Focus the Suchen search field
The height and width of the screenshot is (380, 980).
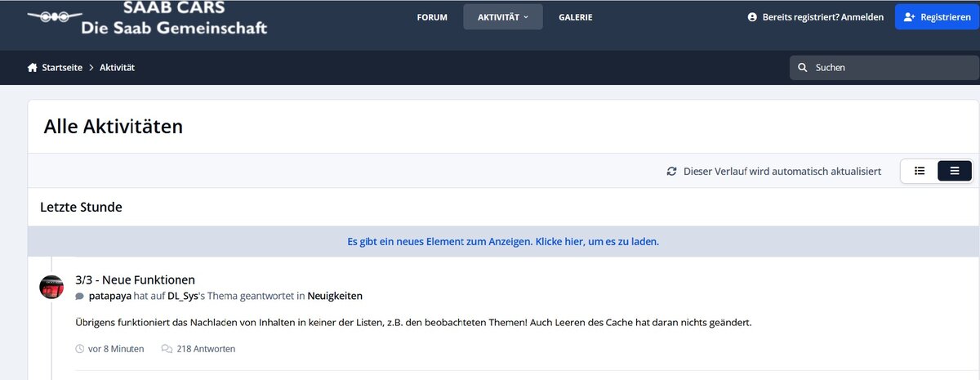point(884,68)
